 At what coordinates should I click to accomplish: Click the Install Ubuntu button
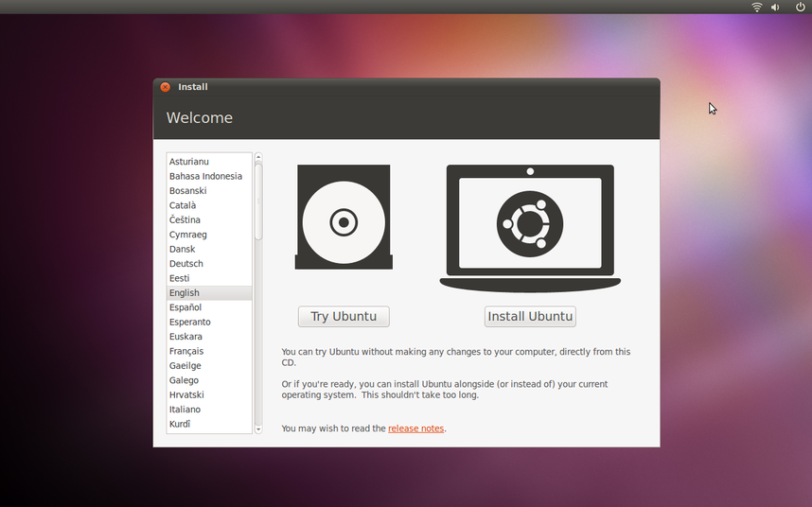(530, 317)
